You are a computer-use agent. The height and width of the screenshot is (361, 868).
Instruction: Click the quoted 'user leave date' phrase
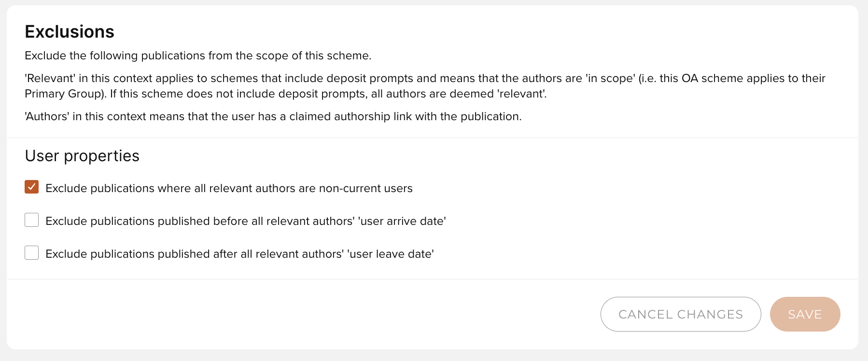[390, 254]
